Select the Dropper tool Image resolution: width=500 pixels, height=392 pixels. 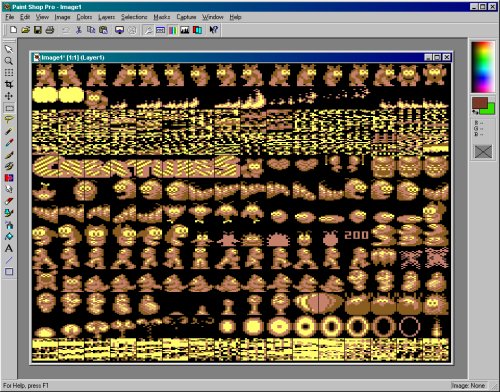point(9,143)
